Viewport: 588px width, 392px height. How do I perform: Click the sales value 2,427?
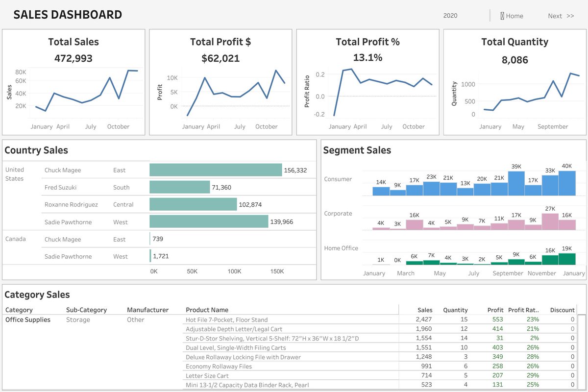coord(424,319)
